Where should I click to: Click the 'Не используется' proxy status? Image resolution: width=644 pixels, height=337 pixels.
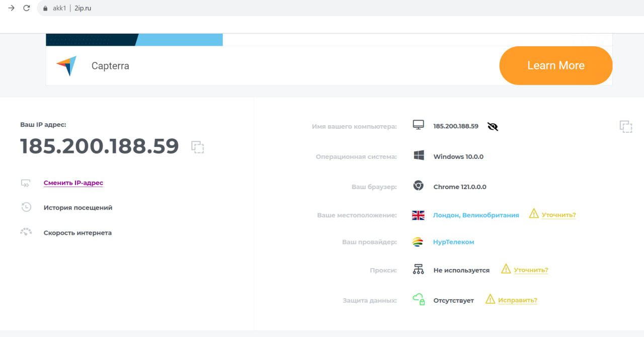(x=461, y=270)
